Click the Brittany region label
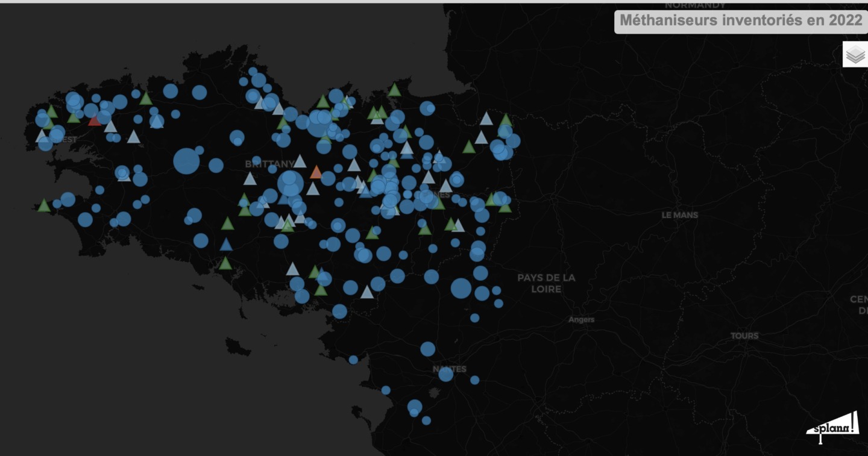 click(x=269, y=164)
